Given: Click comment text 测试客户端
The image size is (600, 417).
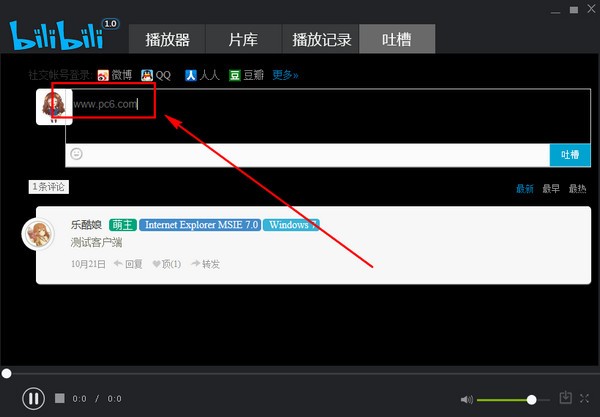Looking at the screenshot, I should click(96, 243).
